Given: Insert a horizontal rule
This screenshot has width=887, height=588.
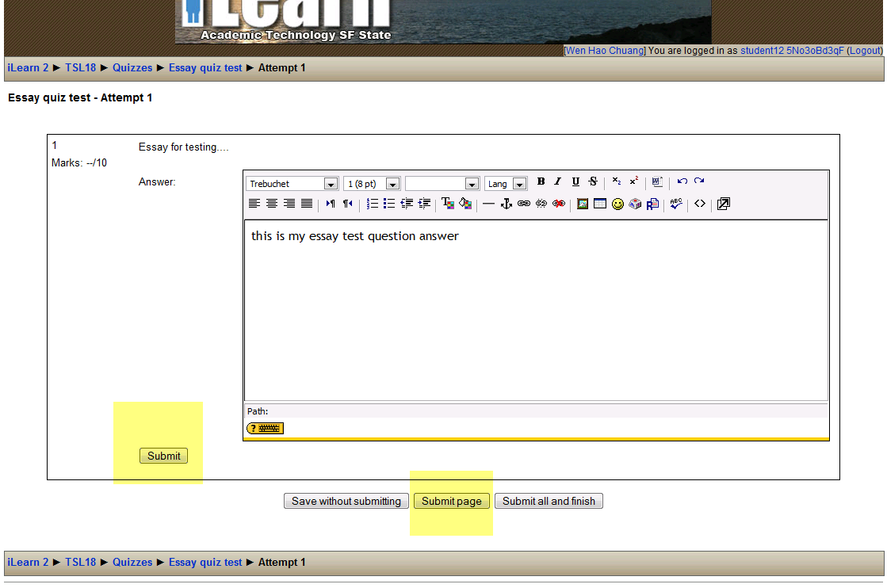Looking at the screenshot, I should click(x=489, y=204).
